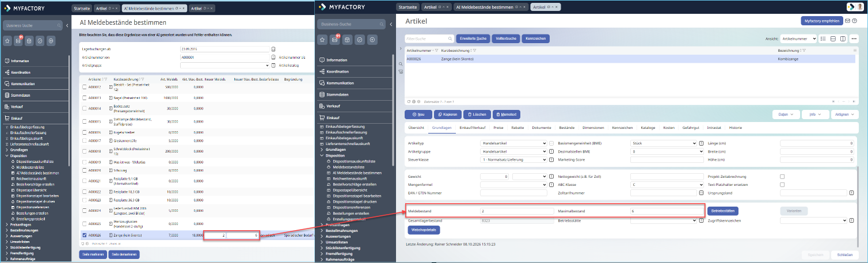Open Basismengeneinheit Stück dropdown
The image size is (868, 263).
pyautogui.click(x=664, y=143)
